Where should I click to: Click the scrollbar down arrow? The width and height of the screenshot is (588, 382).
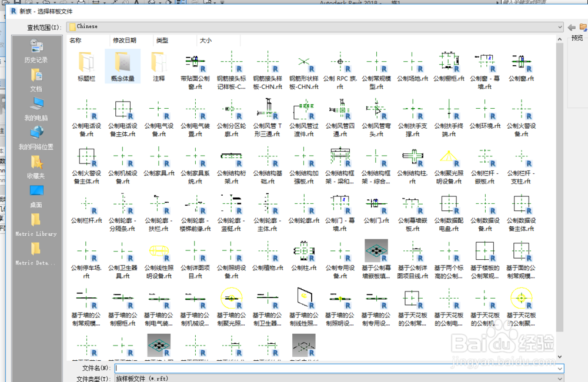click(x=560, y=357)
